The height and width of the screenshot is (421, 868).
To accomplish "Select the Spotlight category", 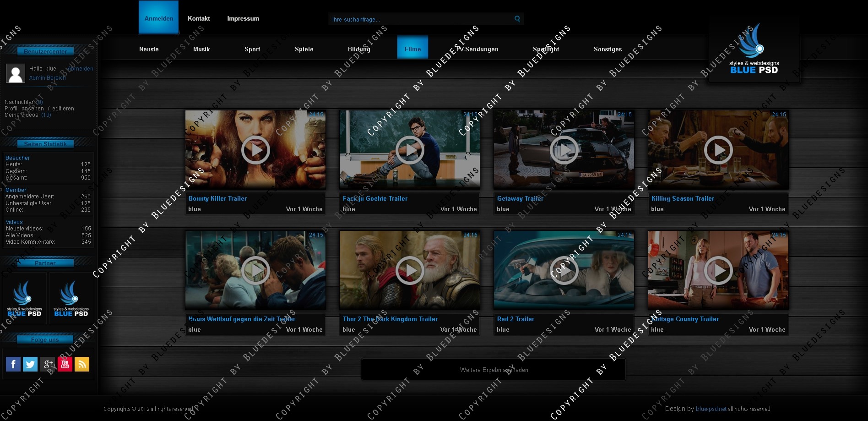I will (x=546, y=49).
